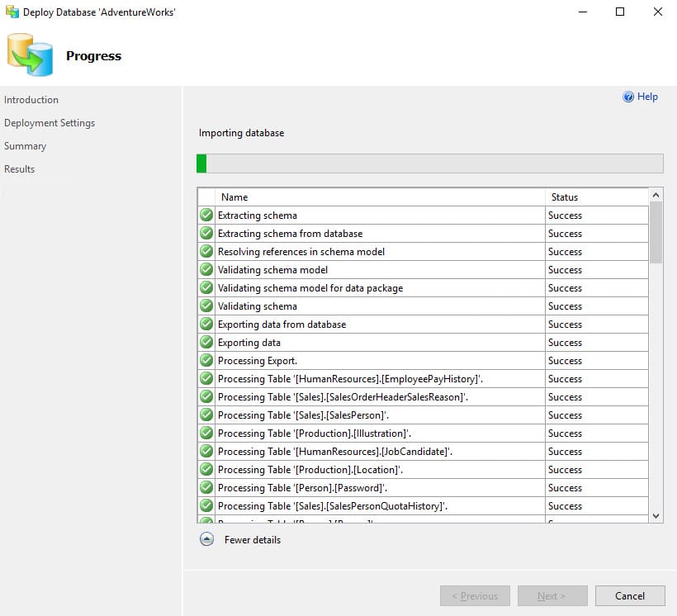Click success icon for SalesOrderHeaderSalesReason row
The width and height of the screenshot is (677, 616).
click(x=206, y=396)
